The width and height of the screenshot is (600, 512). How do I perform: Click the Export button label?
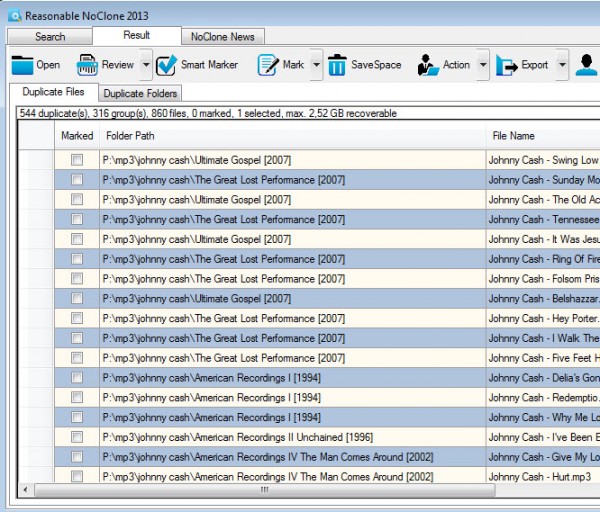535,65
